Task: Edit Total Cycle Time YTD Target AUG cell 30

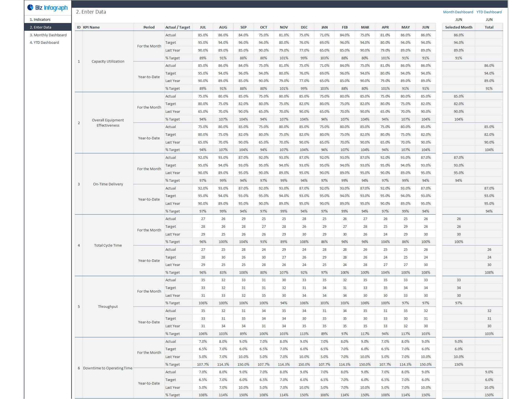Action: point(223,257)
